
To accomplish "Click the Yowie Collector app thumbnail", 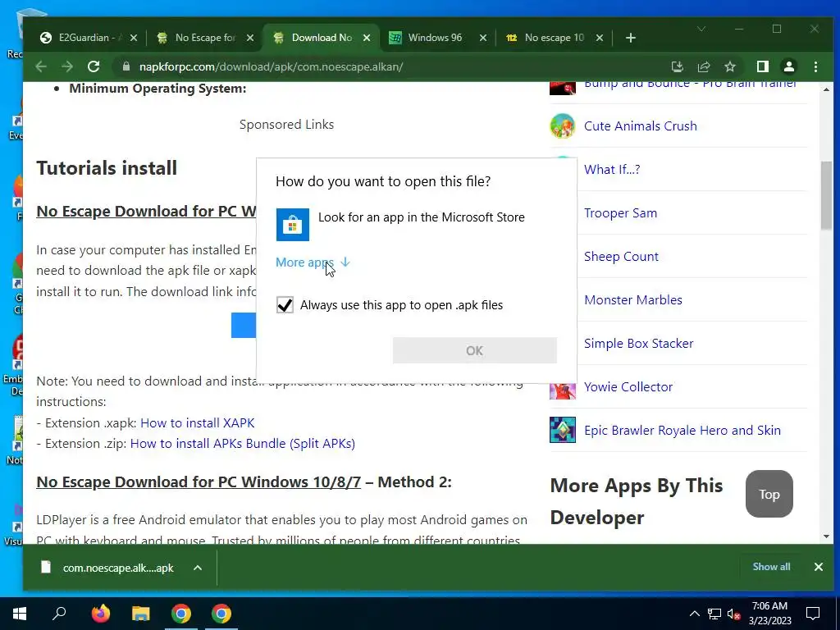I will click(563, 391).
